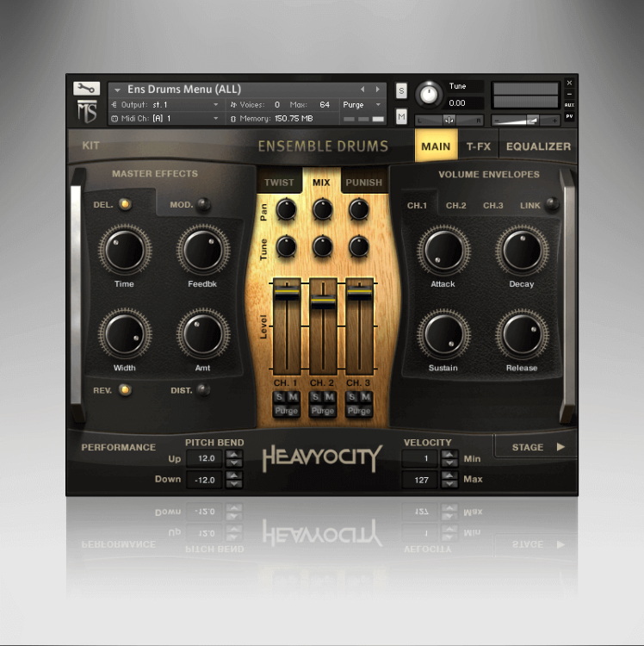Viewport: 644px width, 646px height.
Task: Toggle the MOD. effect LED
Action: tap(203, 204)
